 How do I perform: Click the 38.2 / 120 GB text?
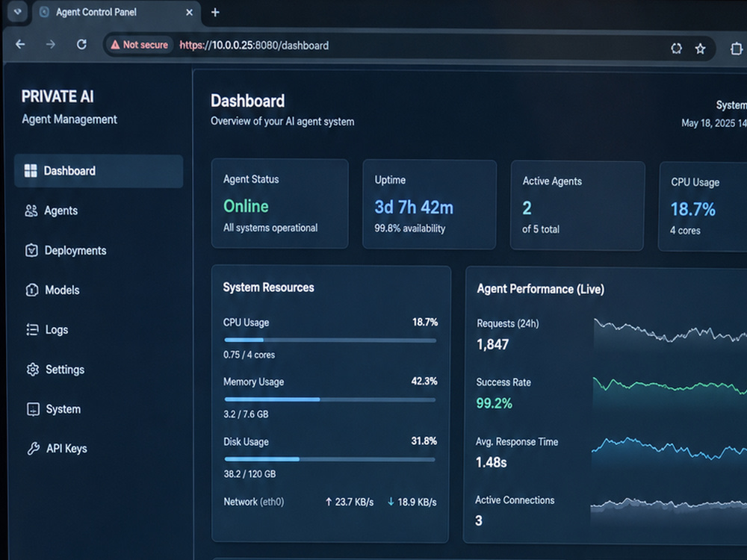tap(249, 474)
